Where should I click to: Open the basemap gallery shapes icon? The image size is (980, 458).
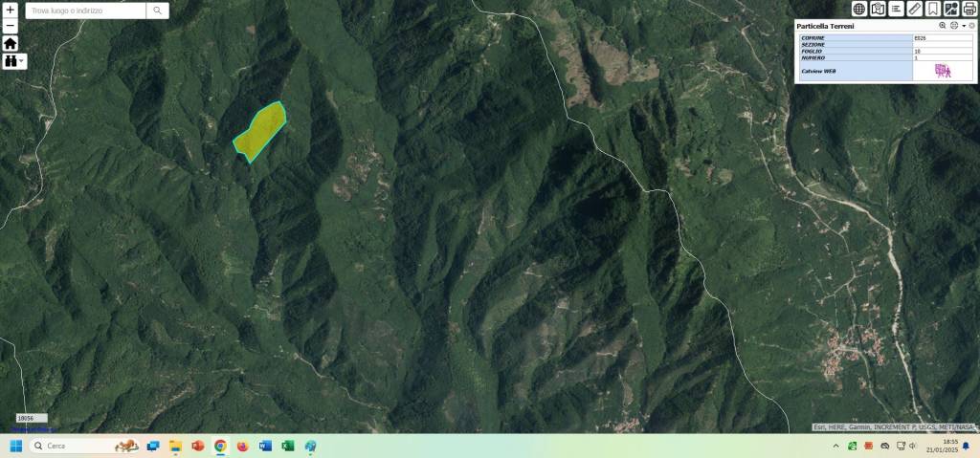pyautogui.click(x=951, y=9)
